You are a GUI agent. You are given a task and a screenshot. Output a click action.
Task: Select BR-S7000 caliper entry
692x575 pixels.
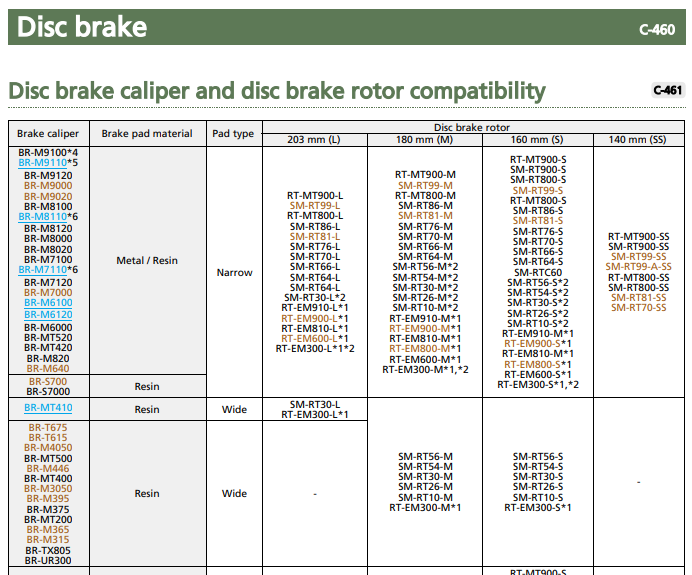click(48, 391)
